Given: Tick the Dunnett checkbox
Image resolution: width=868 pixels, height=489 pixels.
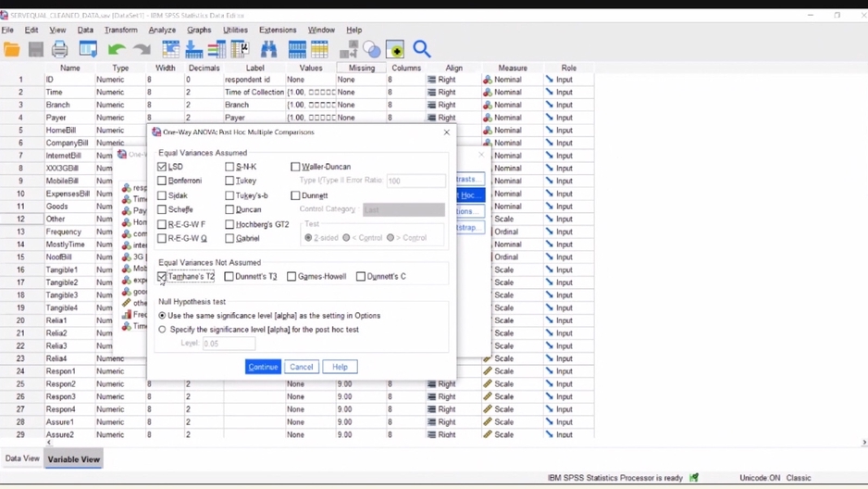Looking at the screenshot, I should coord(295,195).
